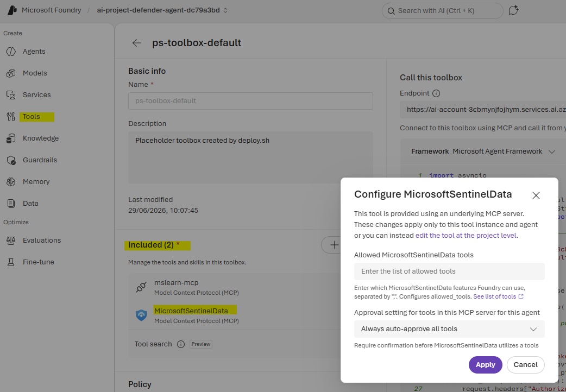Click the Services icon

[x=11, y=94]
